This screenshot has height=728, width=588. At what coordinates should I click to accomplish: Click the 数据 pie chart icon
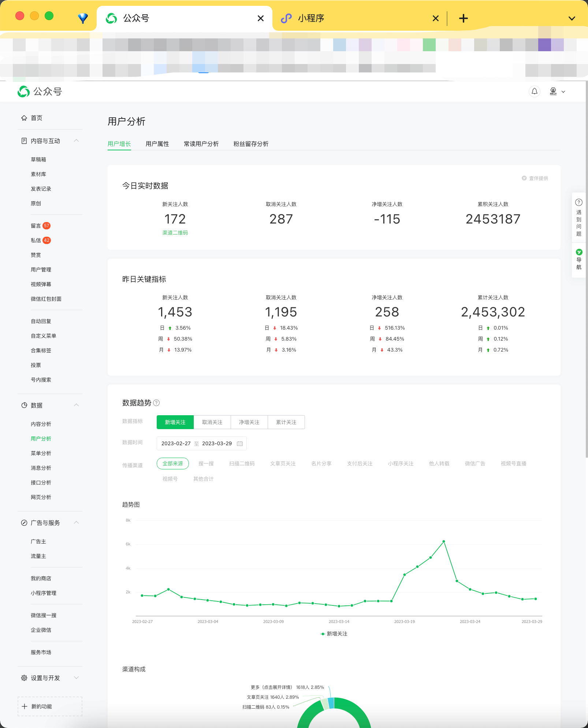click(x=24, y=405)
